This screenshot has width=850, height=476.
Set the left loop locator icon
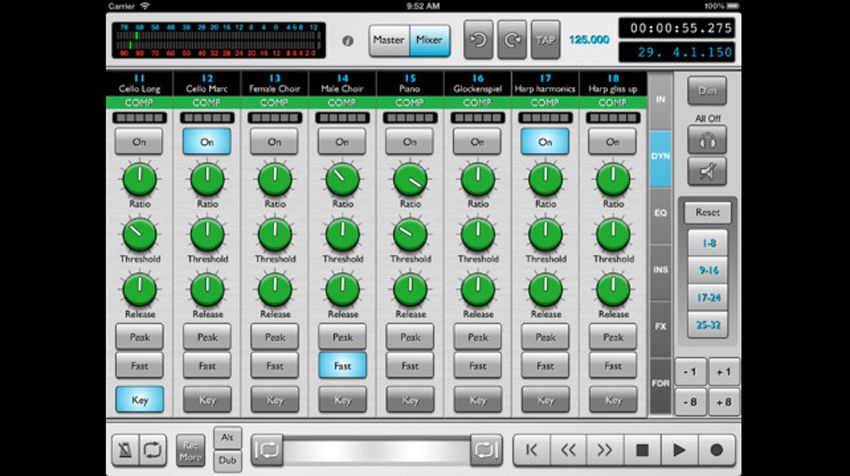tap(267, 450)
